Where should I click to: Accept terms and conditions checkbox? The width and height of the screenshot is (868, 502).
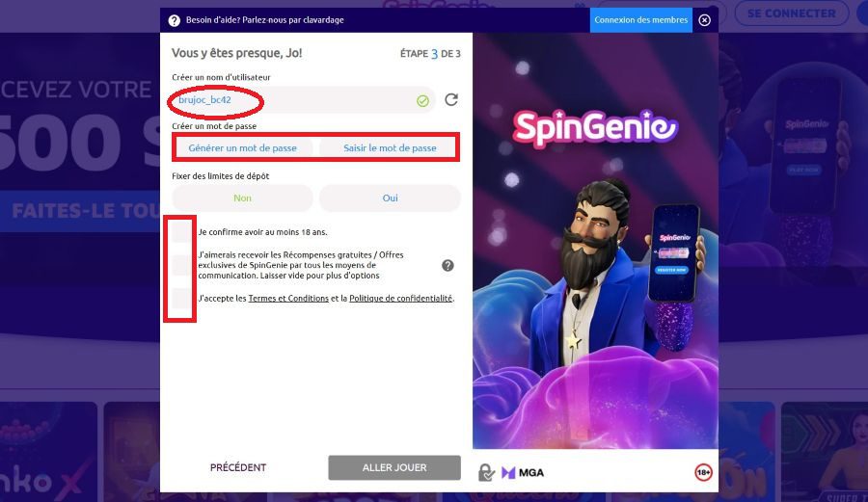click(181, 299)
